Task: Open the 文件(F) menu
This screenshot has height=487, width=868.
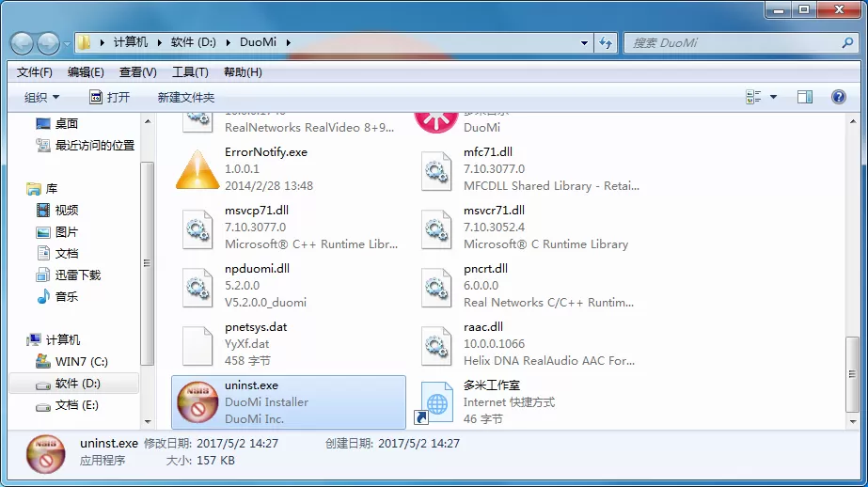Action: click(34, 72)
